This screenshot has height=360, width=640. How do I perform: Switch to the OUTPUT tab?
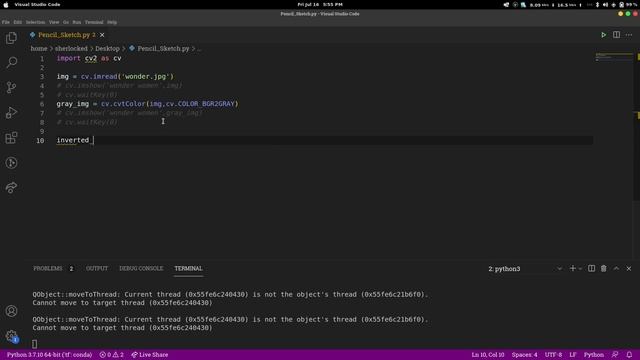[97, 269]
